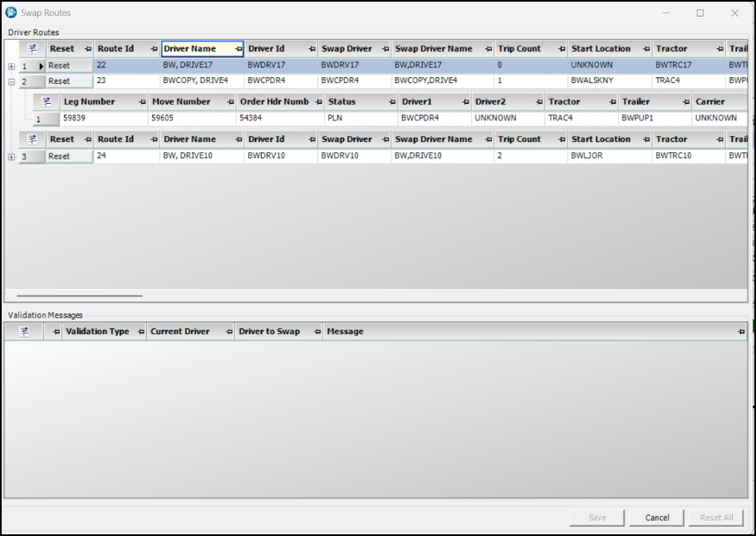The width and height of the screenshot is (756, 536).
Task: Open the Validation Messages grid field chooser icon
Action: pyautogui.click(x=24, y=331)
